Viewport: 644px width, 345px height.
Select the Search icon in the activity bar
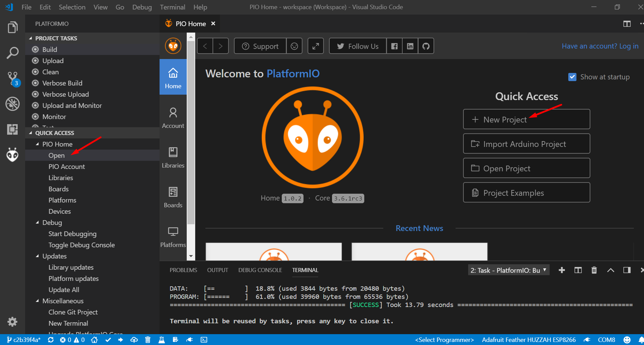tap(13, 53)
